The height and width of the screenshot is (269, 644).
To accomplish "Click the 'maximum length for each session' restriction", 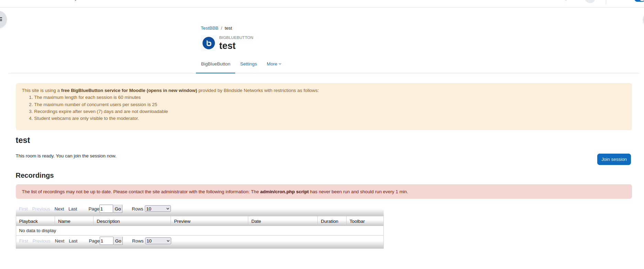I will pos(87,97).
